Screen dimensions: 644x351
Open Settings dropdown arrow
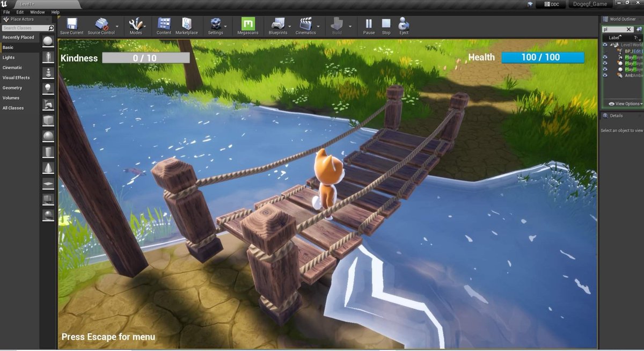(225, 26)
